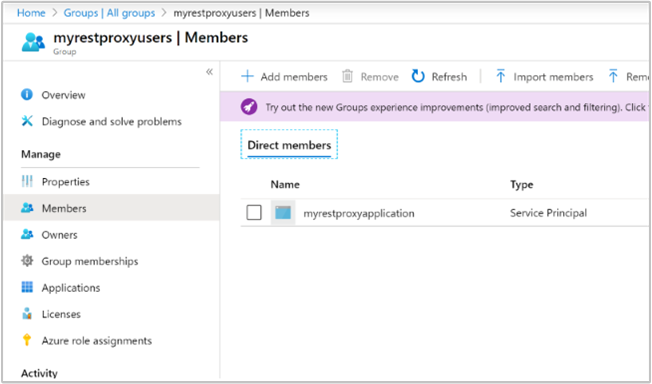
Task: Click the Manage section heading
Action: point(41,154)
